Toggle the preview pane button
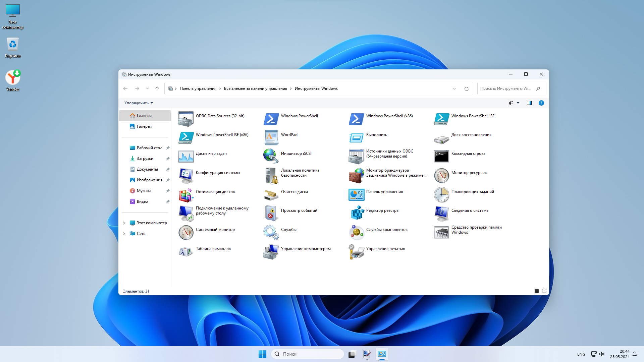The width and height of the screenshot is (644, 362). coord(529,103)
